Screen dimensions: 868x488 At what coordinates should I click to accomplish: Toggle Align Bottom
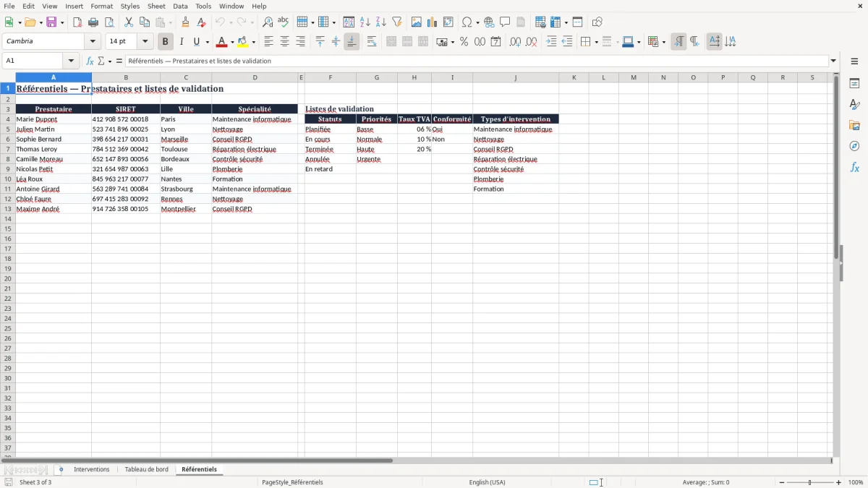coord(352,42)
